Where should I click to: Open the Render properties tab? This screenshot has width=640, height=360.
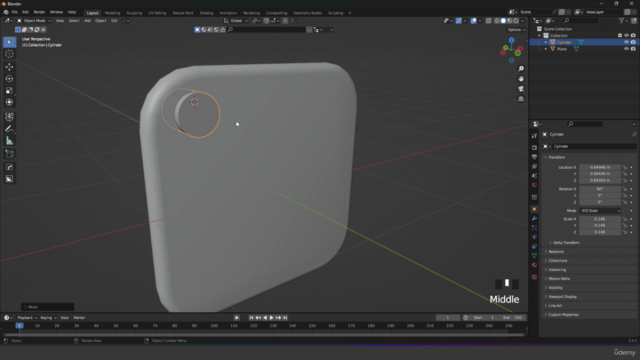534,147
